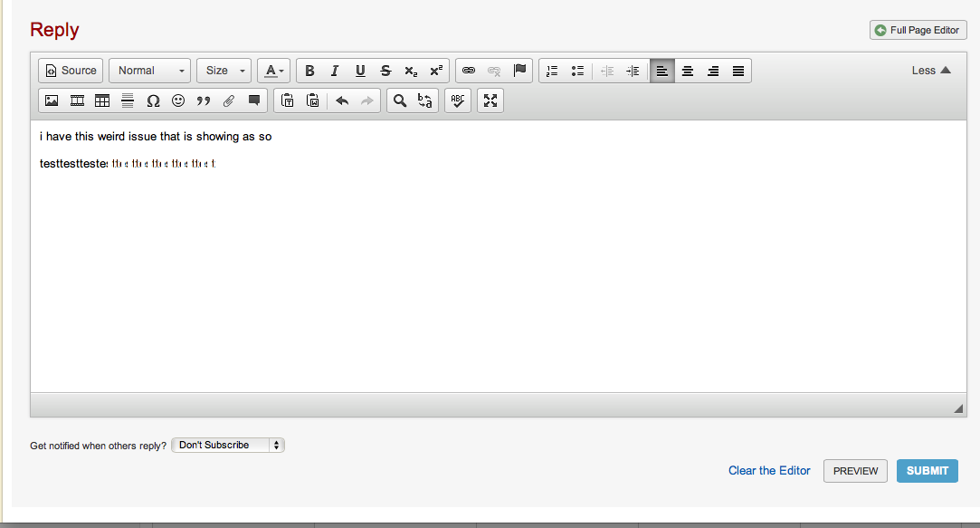
Task: Toggle Bold formatting
Action: [x=309, y=71]
